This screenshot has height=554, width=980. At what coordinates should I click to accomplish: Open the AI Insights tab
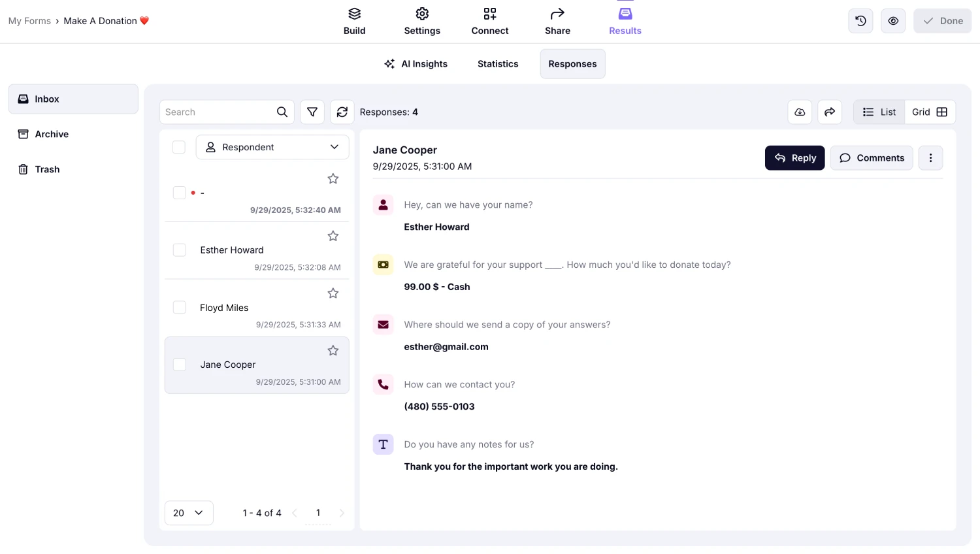tap(416, 64)
